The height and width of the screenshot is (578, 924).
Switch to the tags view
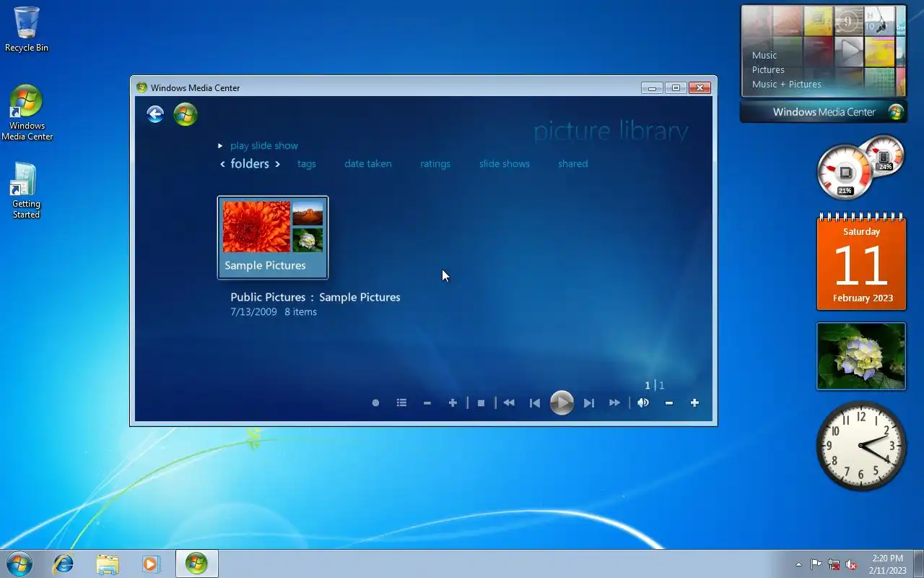coord(307,164)
